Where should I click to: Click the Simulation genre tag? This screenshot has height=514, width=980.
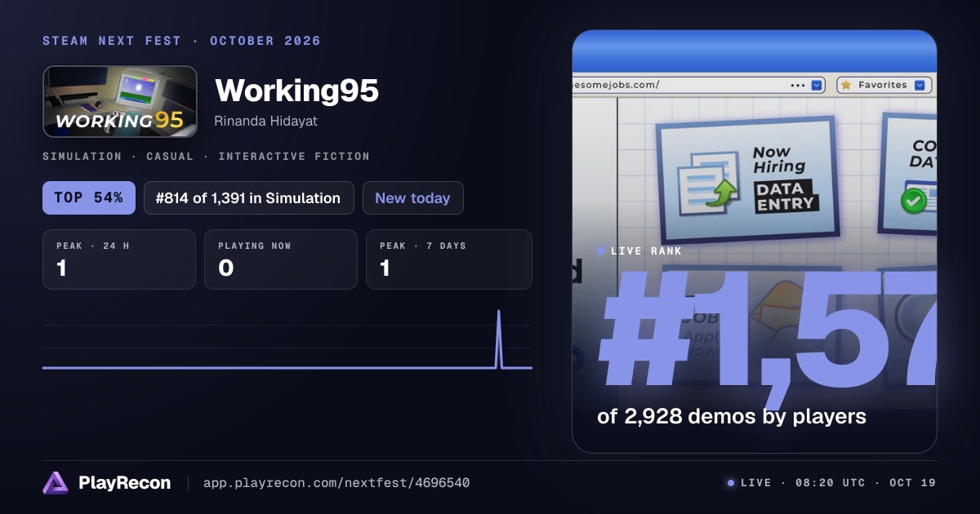click(82, 156)
